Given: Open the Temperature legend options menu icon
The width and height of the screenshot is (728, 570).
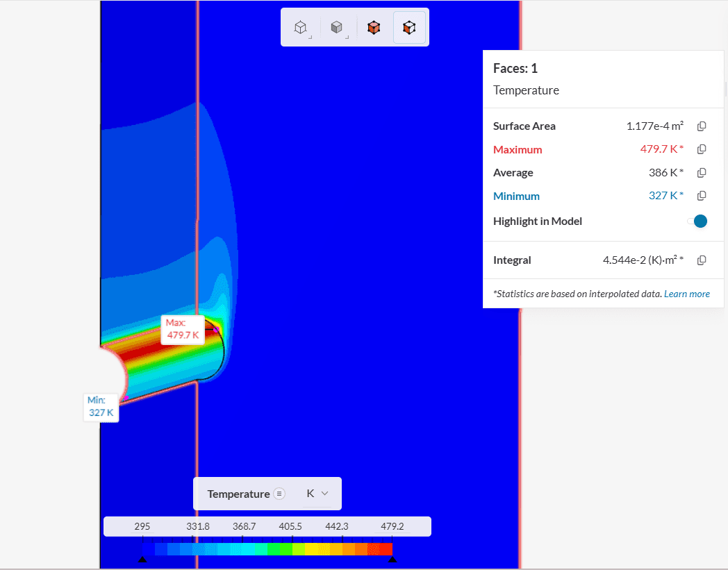Looking at the screenshot, I should [x=279, y=494].
